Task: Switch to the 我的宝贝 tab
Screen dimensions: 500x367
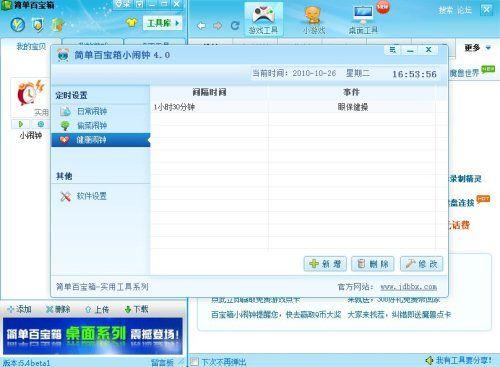Action: (x=31, y=46)
